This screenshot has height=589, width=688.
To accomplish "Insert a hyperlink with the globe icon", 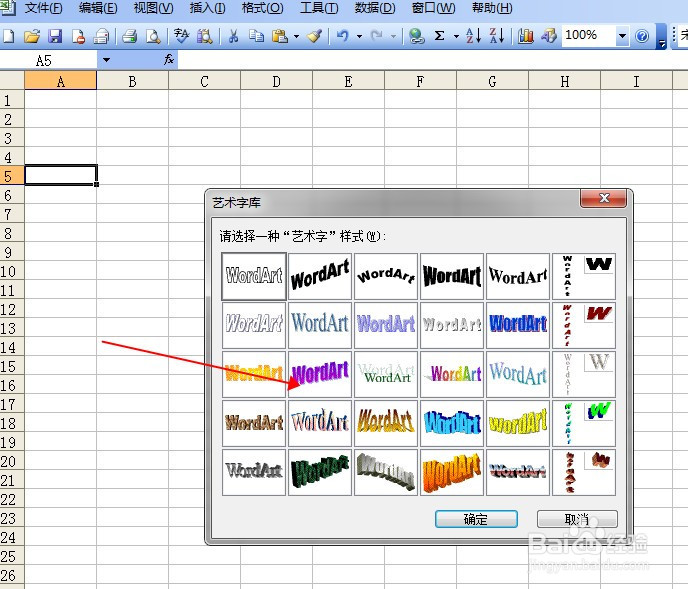I will tap(416, 36).
